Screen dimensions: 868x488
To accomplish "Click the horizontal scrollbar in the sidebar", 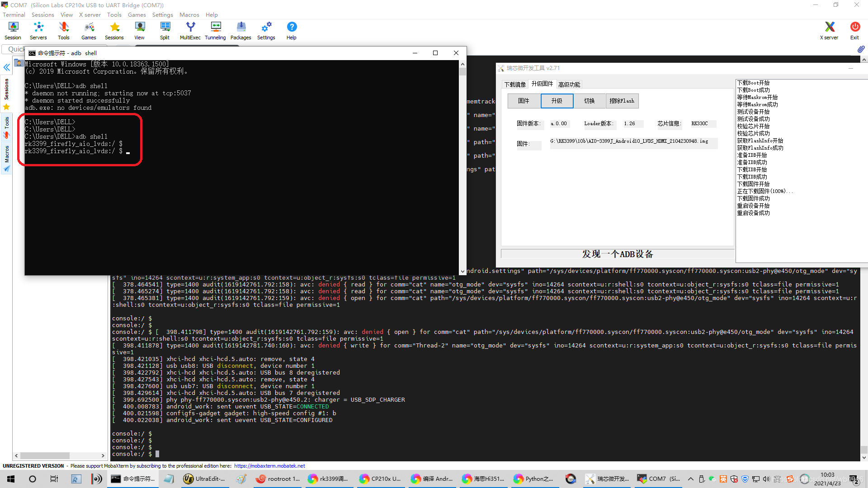I will [45, 455].
